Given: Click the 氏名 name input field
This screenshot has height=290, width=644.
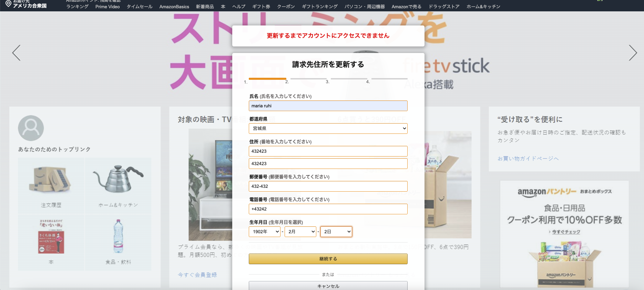Looking at the screenshot, I should coord(328,106).
